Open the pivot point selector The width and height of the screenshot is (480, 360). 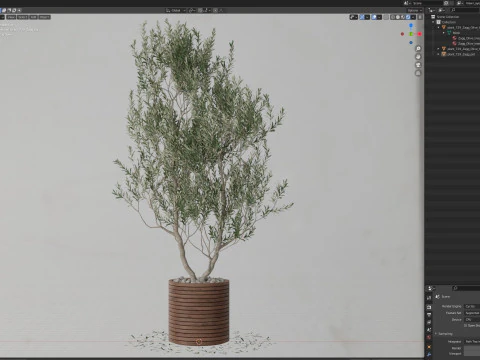(192, 10)
